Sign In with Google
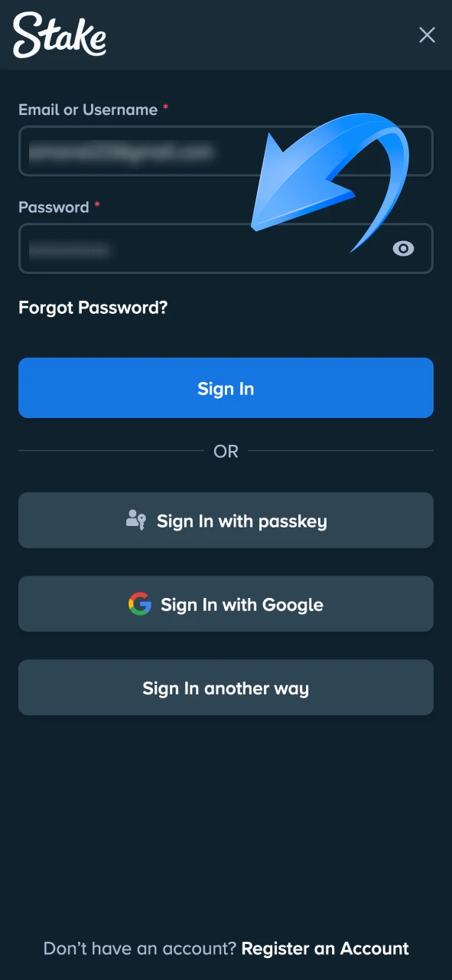This screenshot has height=980, width=452. (226, 604)
